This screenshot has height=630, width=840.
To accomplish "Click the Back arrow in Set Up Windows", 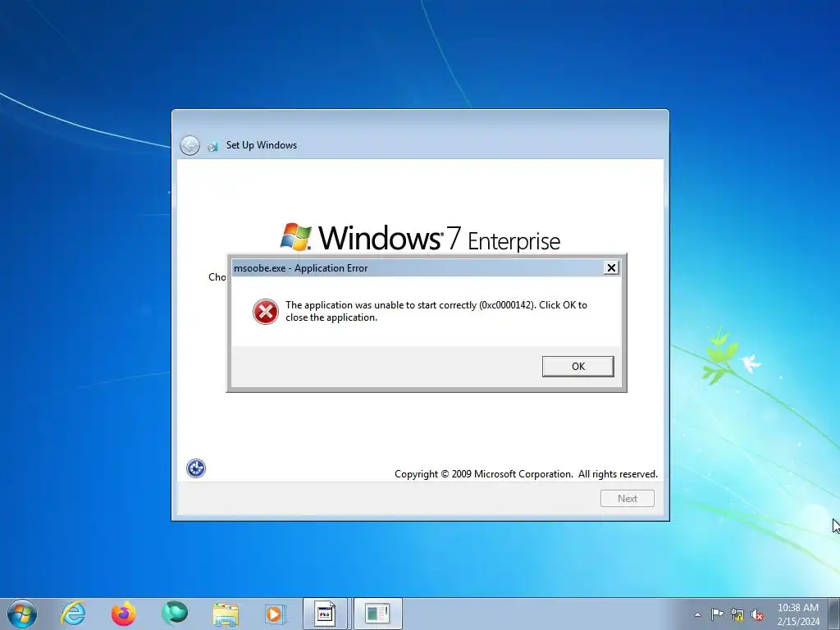I will [189, 145].
